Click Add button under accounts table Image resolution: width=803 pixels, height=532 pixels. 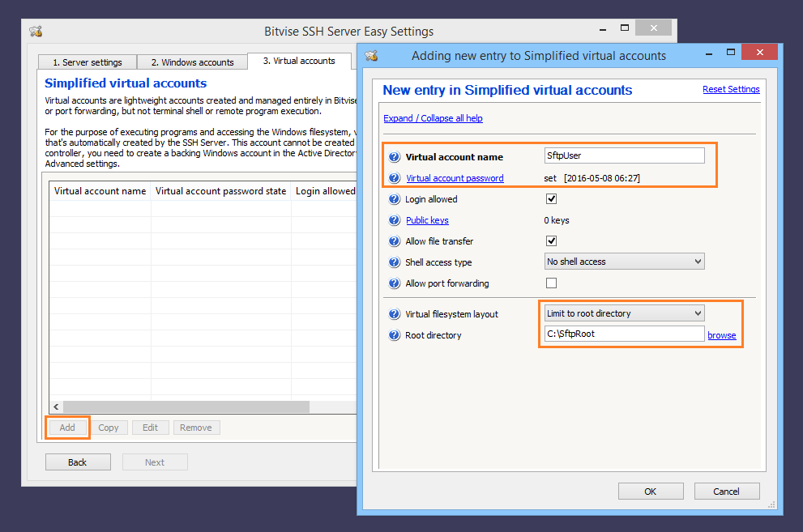[x=67, y=428]
